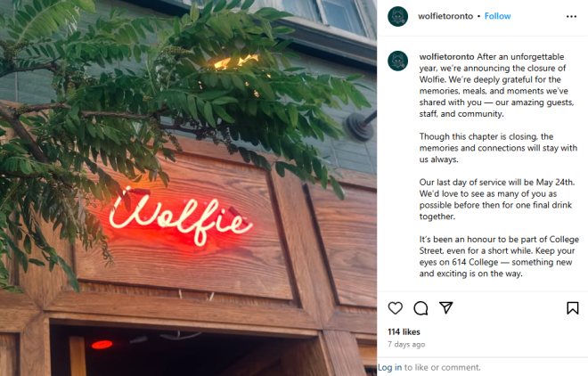Open more options three-dot menu
This screenshot has width=588, height=376.
(x=571, y=17)
